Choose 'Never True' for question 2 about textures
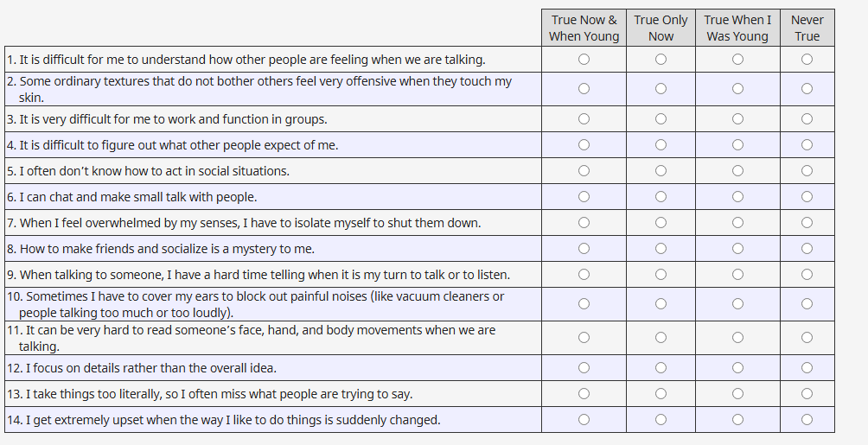Image resolution: width=868 pixels, height=445 pixels. (807, 89)
